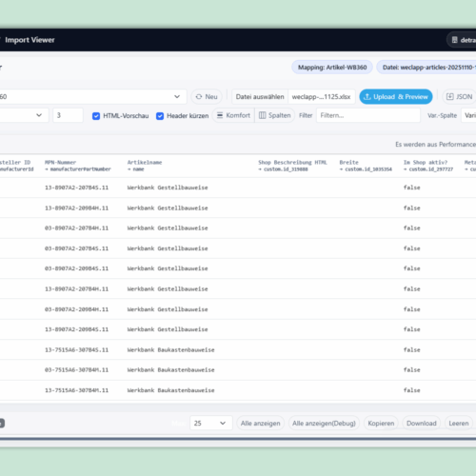
Task: Click the selected file name weclapp-...1125.xlsx
Action: [x=321, y=97]
